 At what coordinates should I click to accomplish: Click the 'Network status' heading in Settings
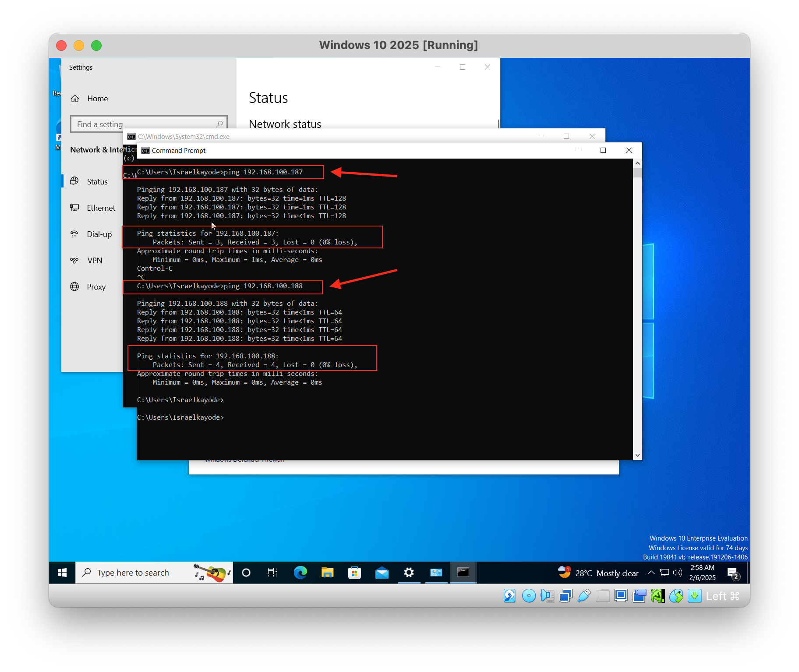tap(285, 124)
